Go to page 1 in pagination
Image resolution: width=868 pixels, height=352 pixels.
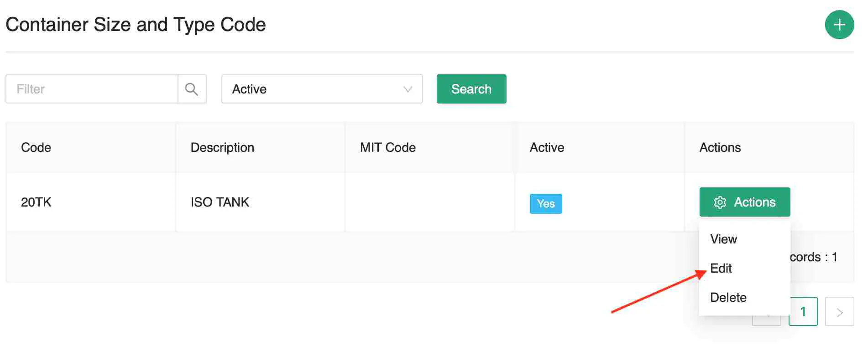pyautogui.click(x=803, y=311)
